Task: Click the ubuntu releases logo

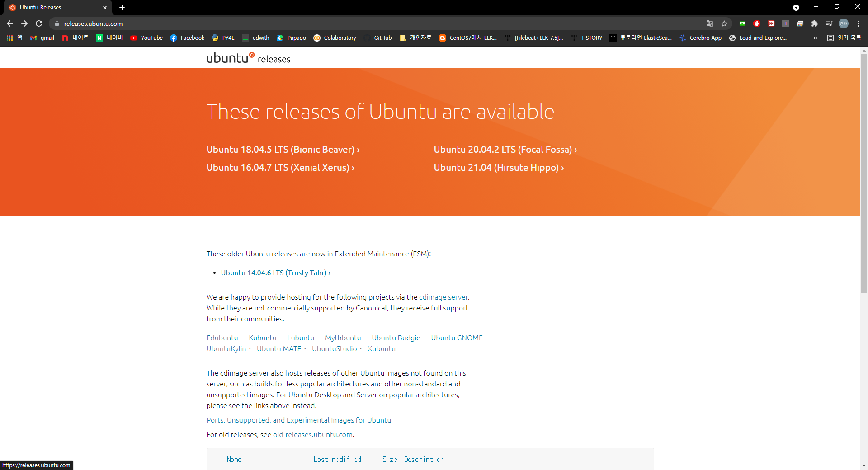Action: click(x=248, y=58)
